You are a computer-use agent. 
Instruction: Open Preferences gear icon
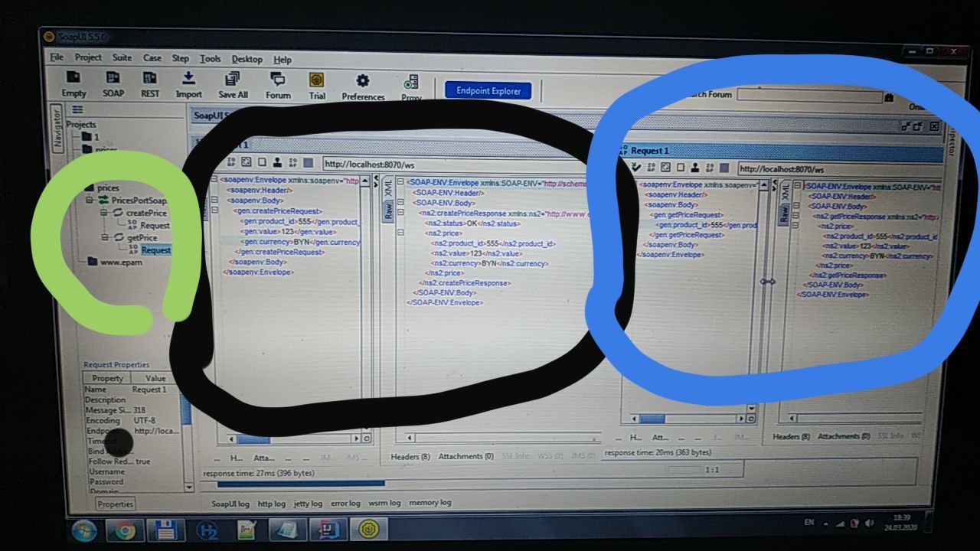pos(363,88)
